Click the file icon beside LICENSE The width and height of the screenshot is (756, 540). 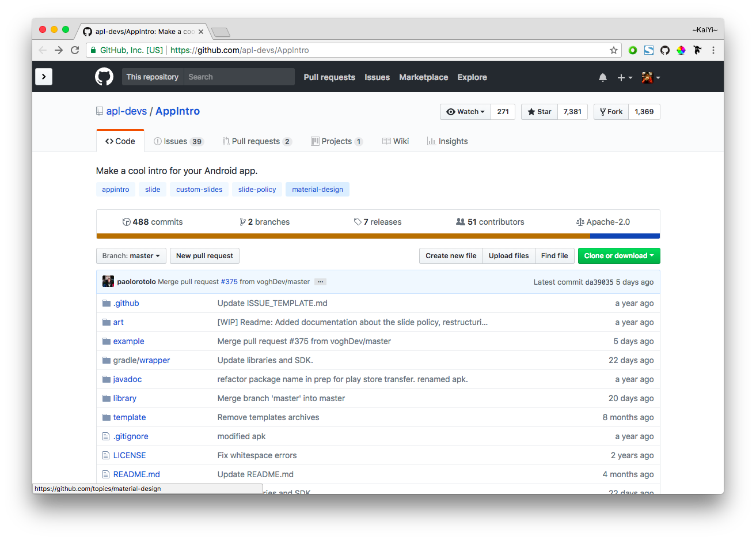point(106,455)
